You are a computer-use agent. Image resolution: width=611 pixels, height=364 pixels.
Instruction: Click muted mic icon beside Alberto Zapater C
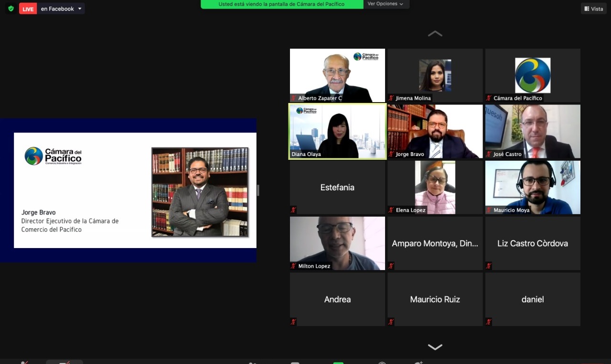point(294,98)
